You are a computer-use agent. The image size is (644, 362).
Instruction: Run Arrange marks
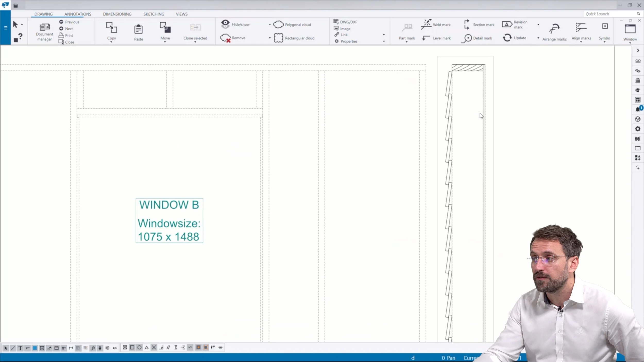click(x=554, y=32)
